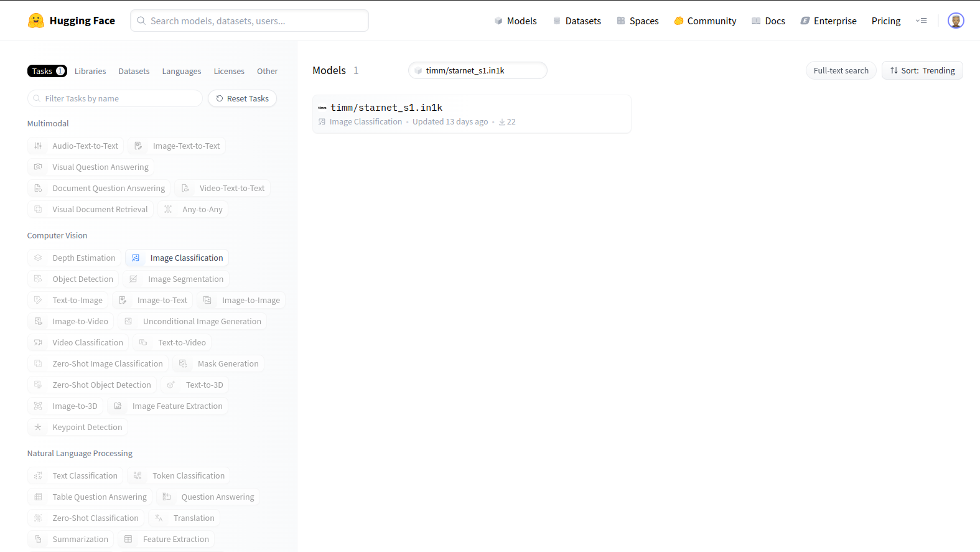
Task: Toggle the Image-to-Text task filter
Action: click(x=153, y=300)
